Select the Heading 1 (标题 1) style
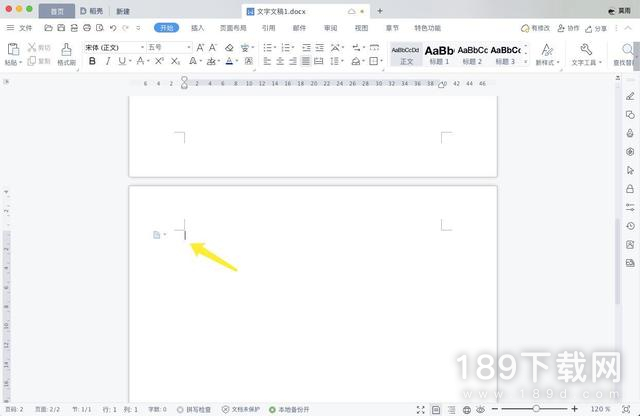This screenshot has width=640, height=416. [x=439, y=53]
